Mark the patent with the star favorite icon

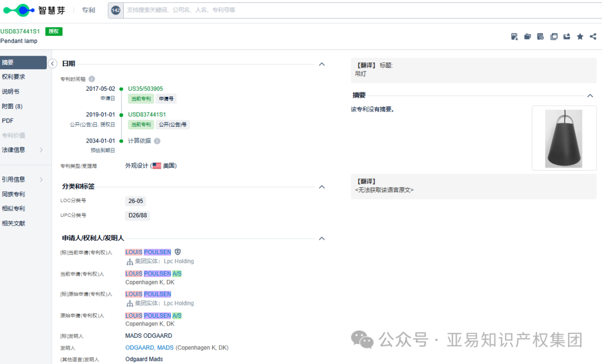coord(580,36)
